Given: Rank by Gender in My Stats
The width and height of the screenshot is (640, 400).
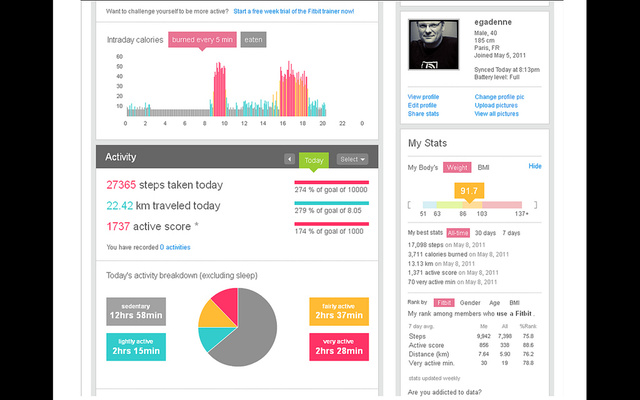Looking at the screenshot, I should pos(470,302).
